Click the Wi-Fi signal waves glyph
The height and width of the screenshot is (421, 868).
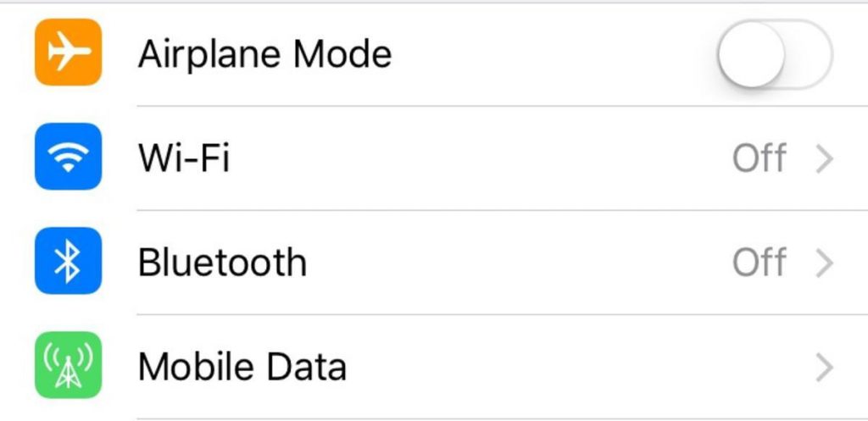(x=68, y=157)
